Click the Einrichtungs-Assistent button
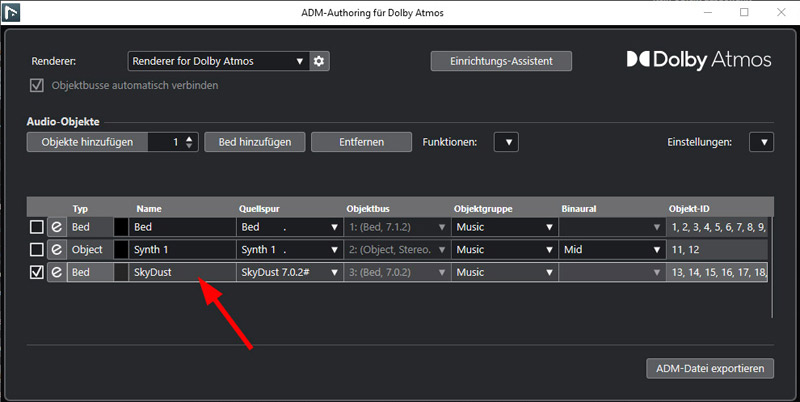Viewport: 800px width, 402px height. (x=501, y=61)
